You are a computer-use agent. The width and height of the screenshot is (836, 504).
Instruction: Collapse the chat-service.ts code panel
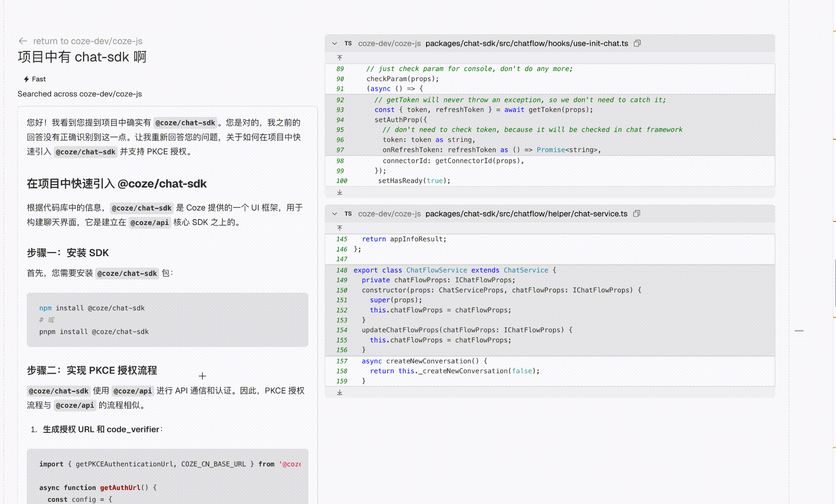pyautogui.click(x=335, y=214)
